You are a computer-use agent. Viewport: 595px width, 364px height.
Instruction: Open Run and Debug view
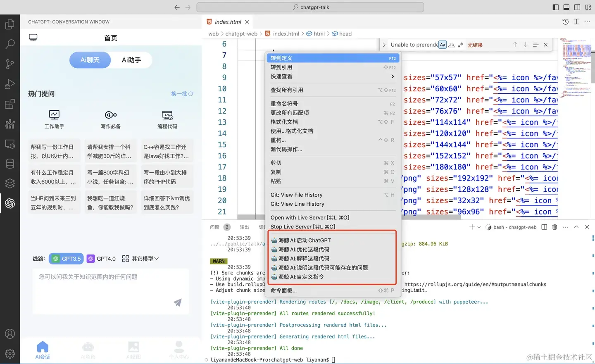(10, 84)
